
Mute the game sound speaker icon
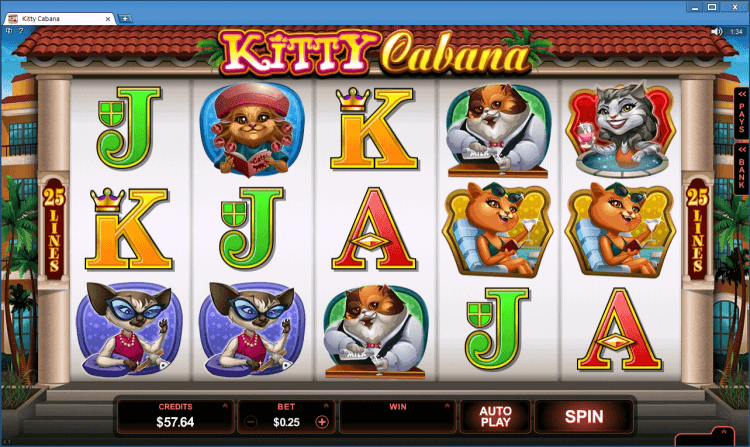pyautogui.click(x=717, y=32)
